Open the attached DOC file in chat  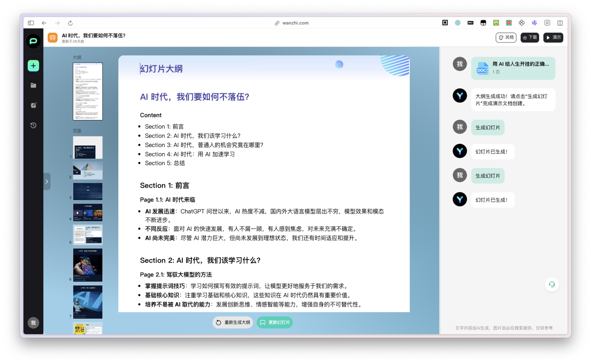[x=513, y=68]
